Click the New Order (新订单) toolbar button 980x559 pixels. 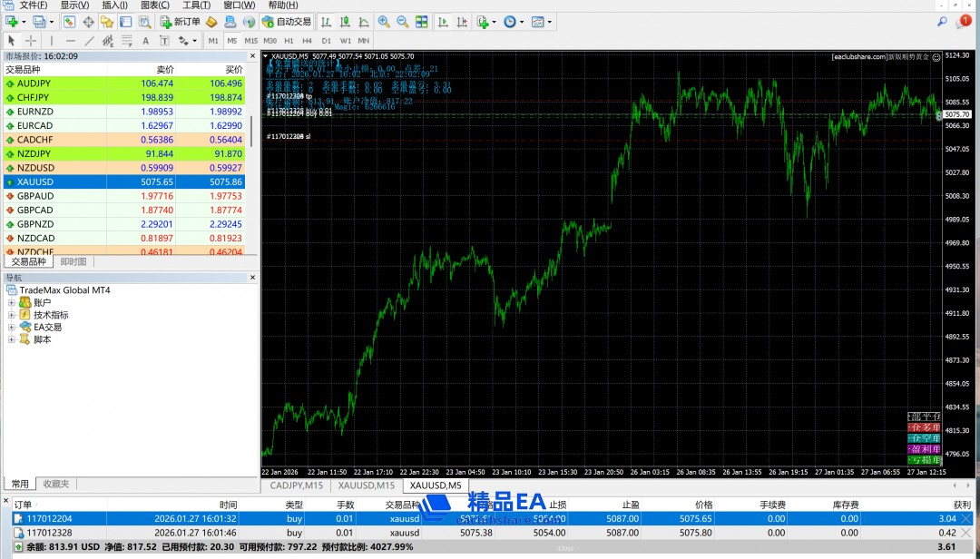pyautogui.click(x=181, y=22)
